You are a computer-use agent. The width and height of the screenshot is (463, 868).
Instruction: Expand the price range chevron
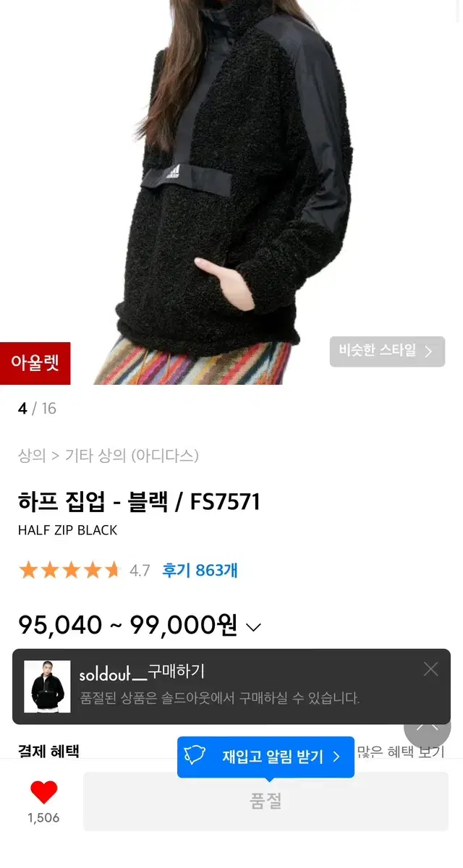(x=253, y=627)
